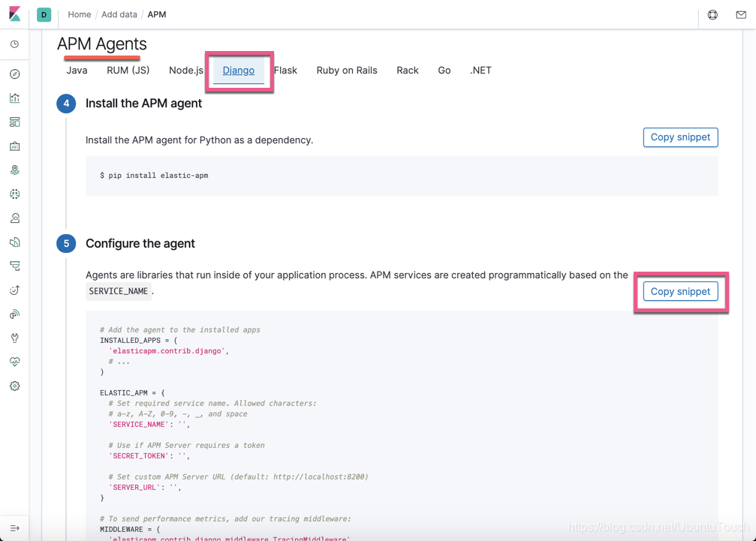756x541 pixels.
Task: Open Canvas icon in sidebar
Action: tap(15, 146)
